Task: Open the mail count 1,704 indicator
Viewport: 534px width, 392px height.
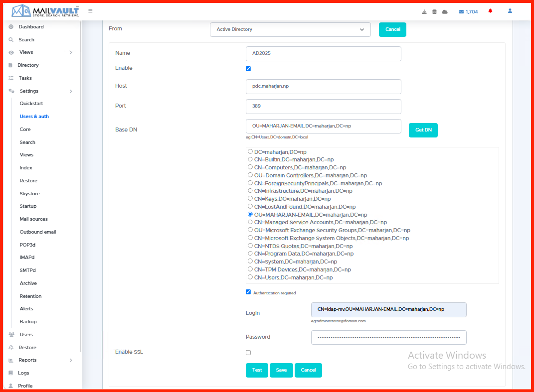Action: coord(468,11)
